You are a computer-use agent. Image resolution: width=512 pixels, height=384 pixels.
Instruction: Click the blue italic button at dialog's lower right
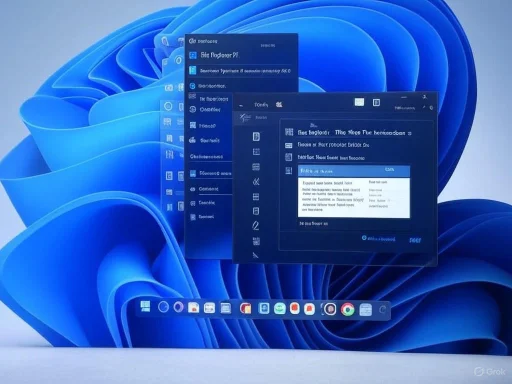point(415,240)
